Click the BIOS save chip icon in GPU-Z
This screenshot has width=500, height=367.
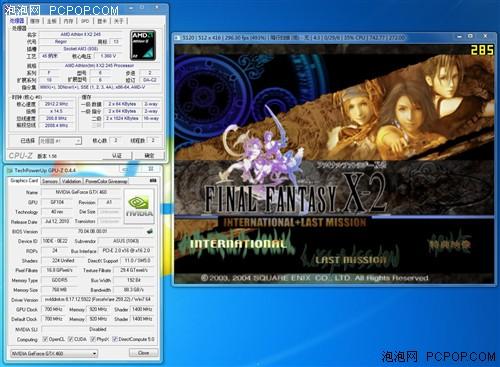click(x=150, y=231)
